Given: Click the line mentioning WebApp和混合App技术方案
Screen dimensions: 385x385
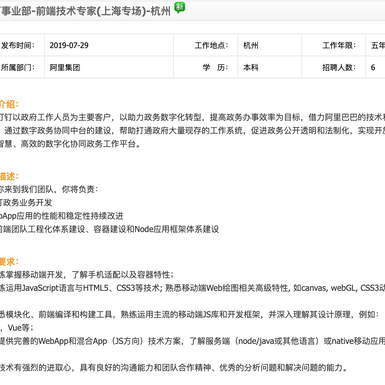Looking at the screenshot, I should (x=192, y=341).
